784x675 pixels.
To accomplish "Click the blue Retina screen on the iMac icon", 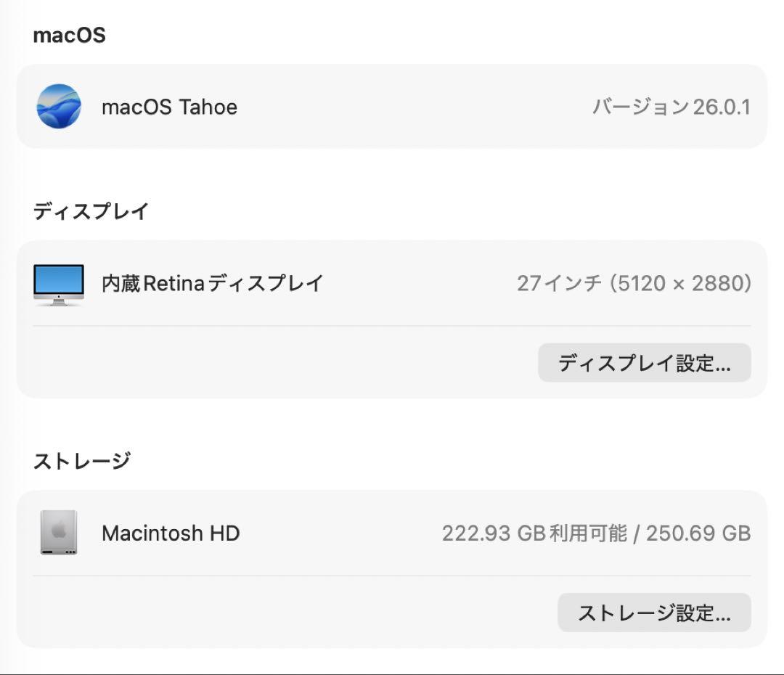I will [x=60, y=278].
